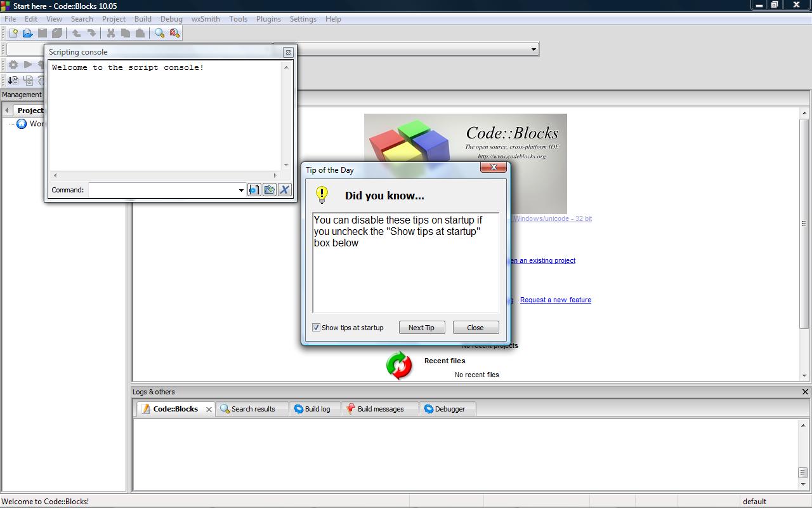Click the Build gear icon
Image resolution: width=812 pixels, height=508 pixels.
[13, 65]
